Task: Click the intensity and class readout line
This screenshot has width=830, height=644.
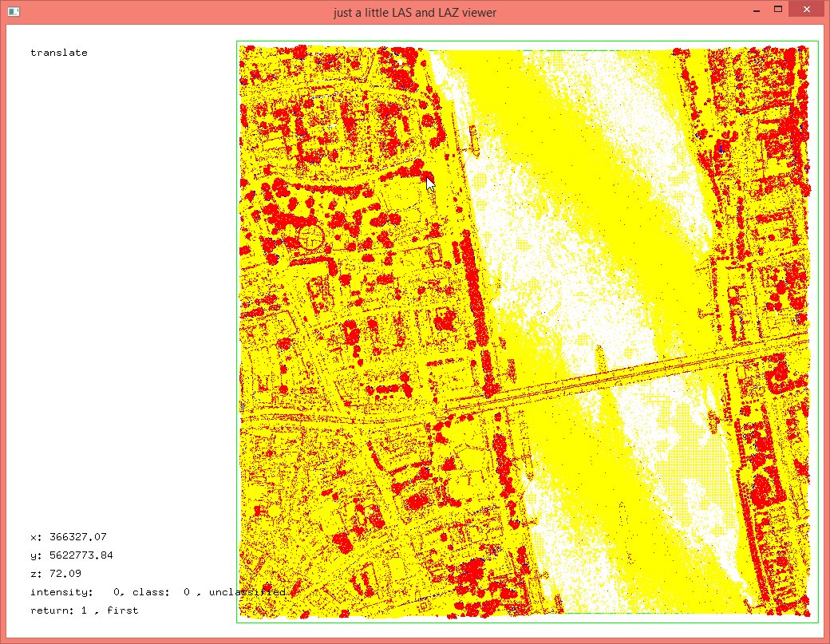Action: point(157,592)
